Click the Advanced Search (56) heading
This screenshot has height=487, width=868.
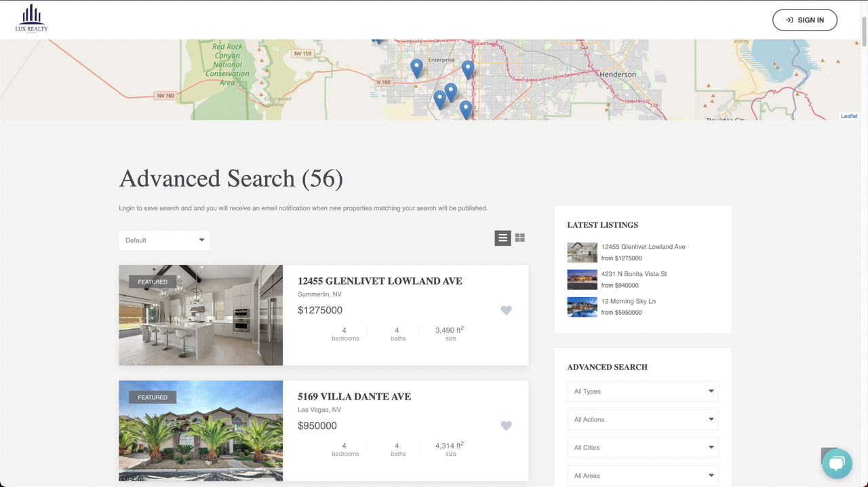tap(231, 178)
